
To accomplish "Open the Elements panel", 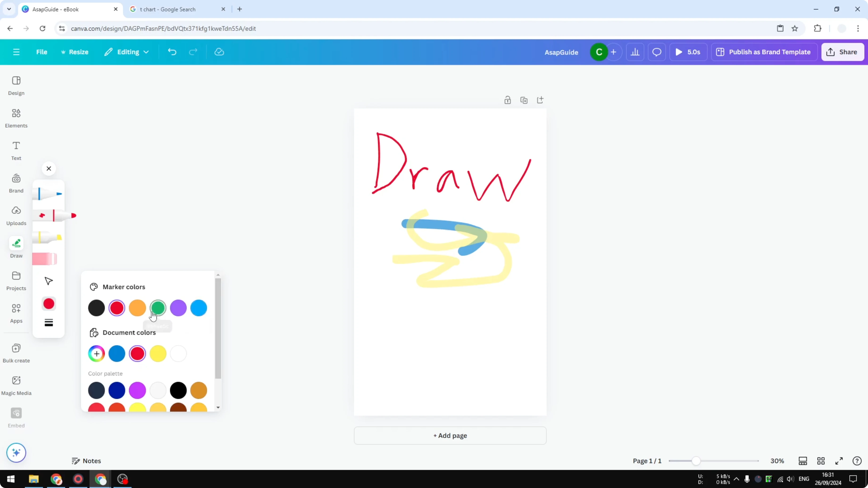I will 16,118.
